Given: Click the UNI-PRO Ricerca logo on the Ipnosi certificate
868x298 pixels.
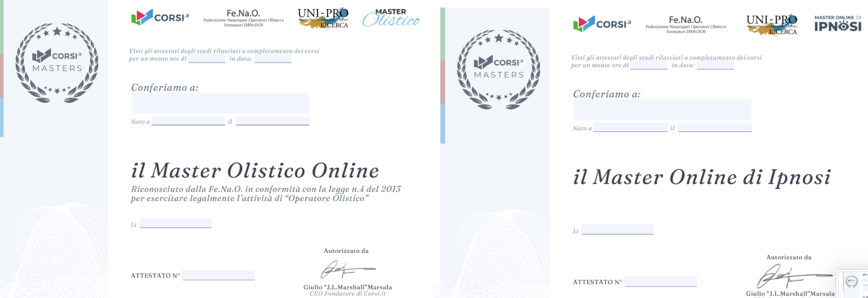Looking at the screenshot, I should click(x=772, y=25).
